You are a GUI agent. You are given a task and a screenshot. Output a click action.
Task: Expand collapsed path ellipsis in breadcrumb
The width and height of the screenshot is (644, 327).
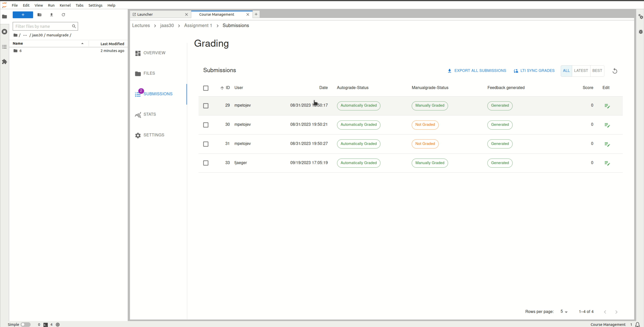pos(25,35)
